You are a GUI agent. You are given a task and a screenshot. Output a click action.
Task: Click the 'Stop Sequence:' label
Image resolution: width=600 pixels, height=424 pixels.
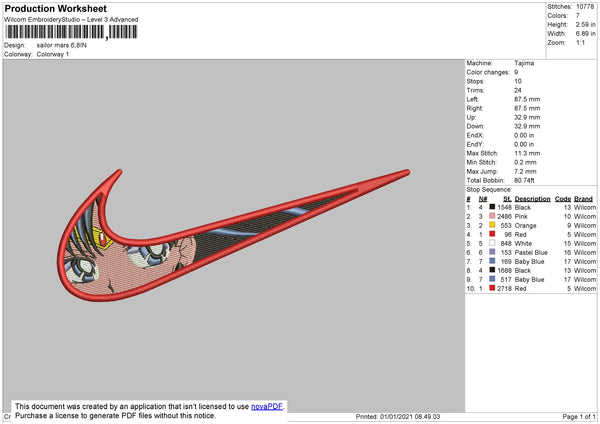489,189
